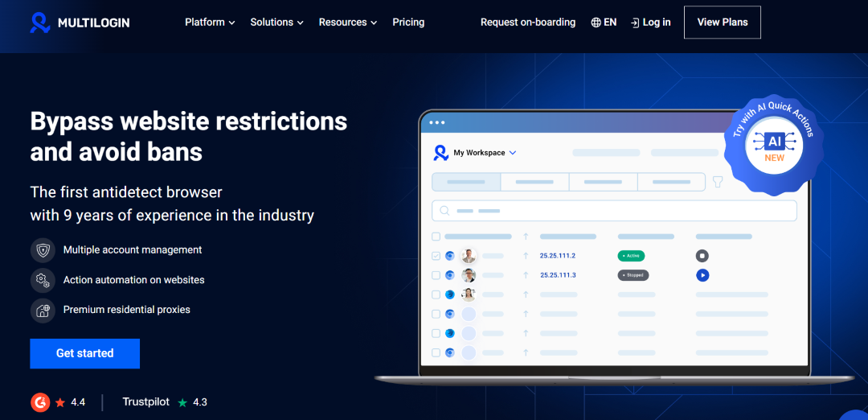Click the Action automation on websites text
Image resolution: width=868 pixels, height=420 pixels.
[x=134, y=280]
